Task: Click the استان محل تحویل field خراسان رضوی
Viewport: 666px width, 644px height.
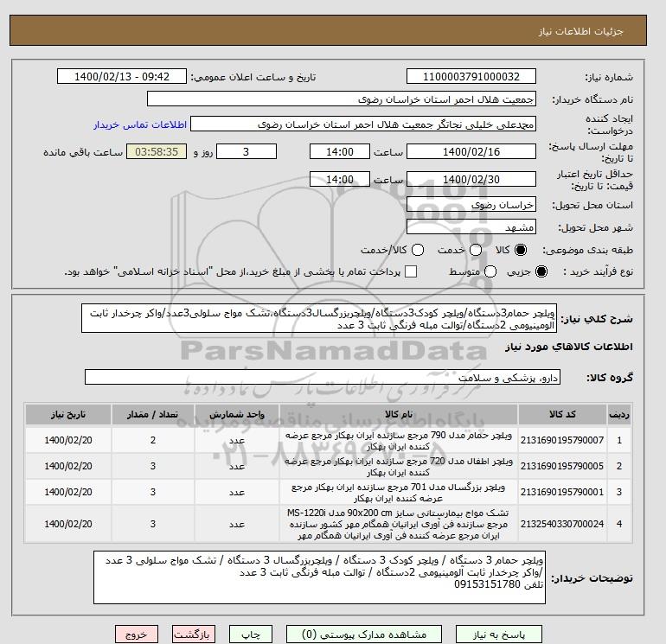Action: [x=471, y=205]
